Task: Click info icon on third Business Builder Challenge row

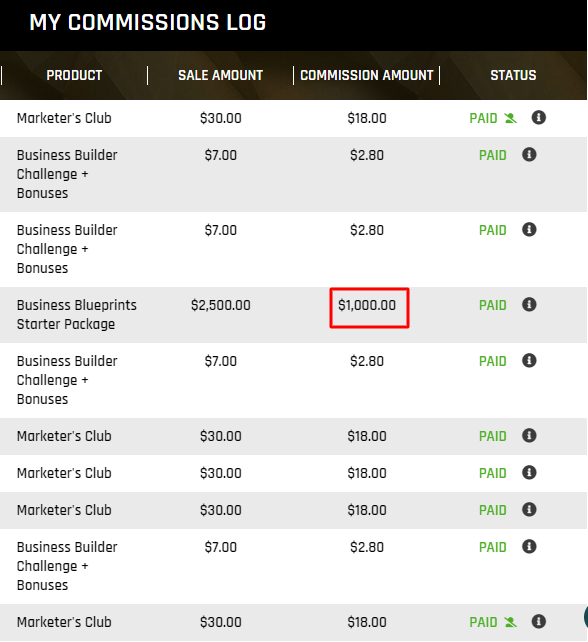Action: coord(529,361)
